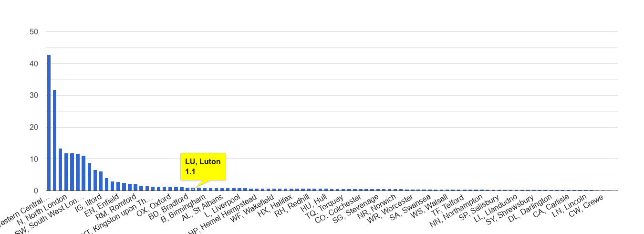Click the yellow LU, Luton tooltip
Screen dimensions: 644x234
(x=203, y=167)
